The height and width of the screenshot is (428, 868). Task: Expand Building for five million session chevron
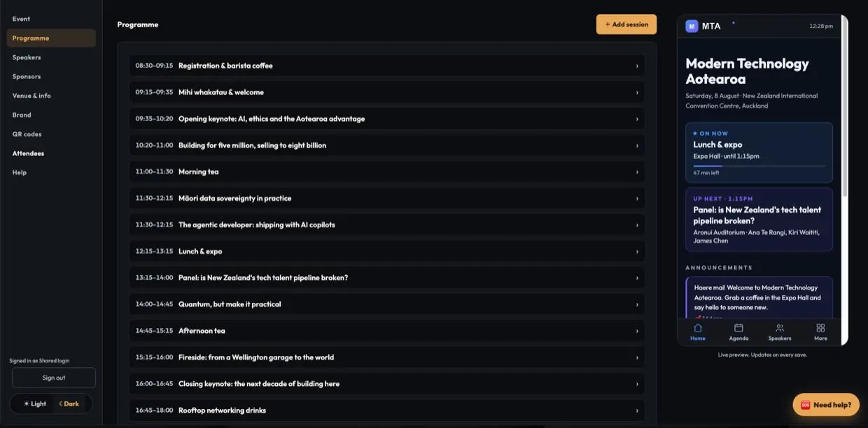(637, 145)
